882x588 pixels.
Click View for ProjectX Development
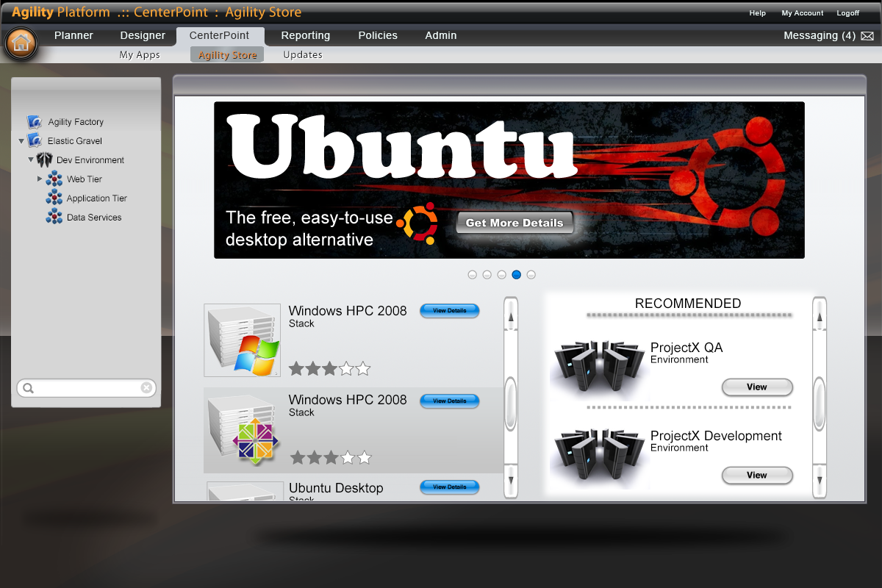point(757,476)
